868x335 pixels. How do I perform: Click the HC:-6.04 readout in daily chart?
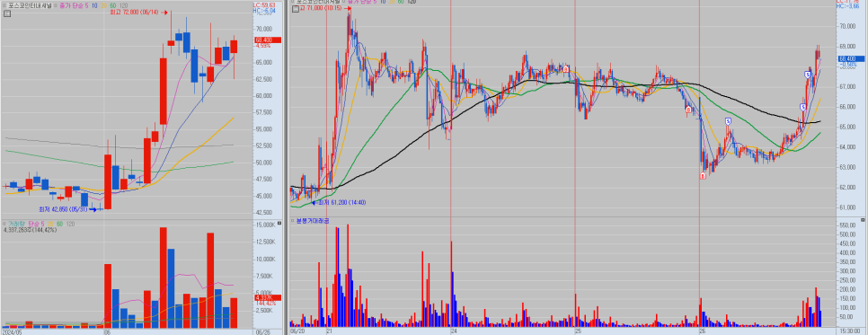point(264,11)
